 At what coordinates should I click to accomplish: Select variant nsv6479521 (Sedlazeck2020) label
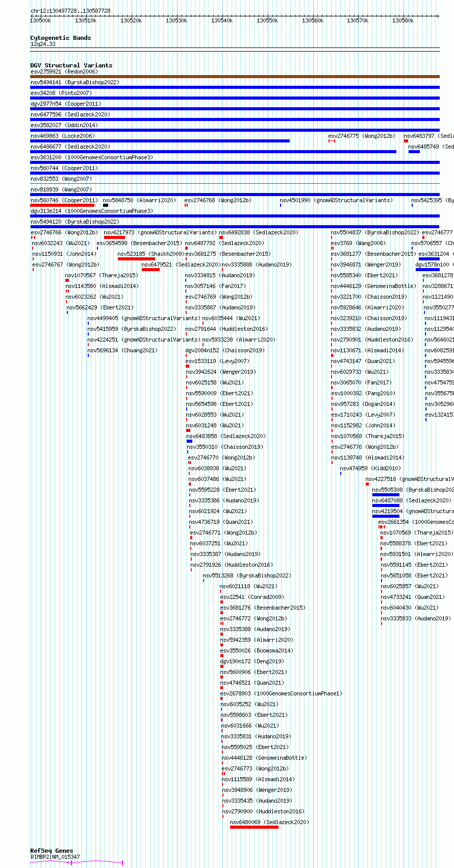[x=181, y=264]
